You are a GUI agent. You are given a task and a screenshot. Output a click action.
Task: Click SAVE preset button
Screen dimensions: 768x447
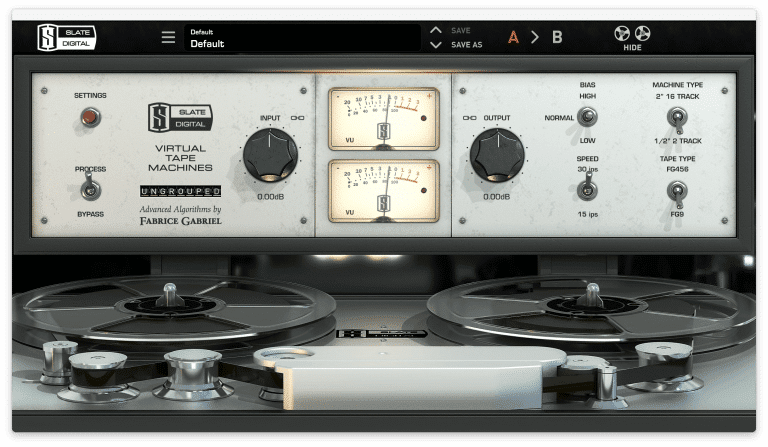460,30
